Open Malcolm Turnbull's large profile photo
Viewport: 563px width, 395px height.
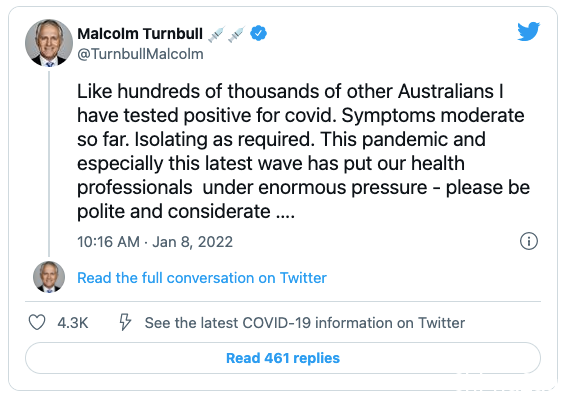[49, 43]
